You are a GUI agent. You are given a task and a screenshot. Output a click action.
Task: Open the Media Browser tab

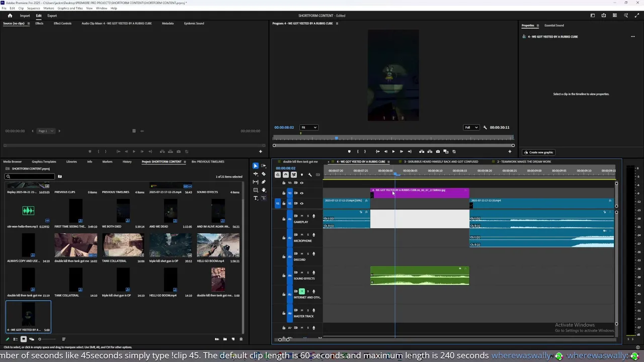click(x=13, y=161)
